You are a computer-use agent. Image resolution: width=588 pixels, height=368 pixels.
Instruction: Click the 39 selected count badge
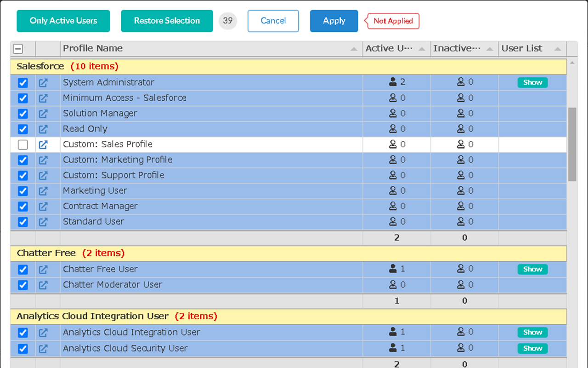click(228, 21)
